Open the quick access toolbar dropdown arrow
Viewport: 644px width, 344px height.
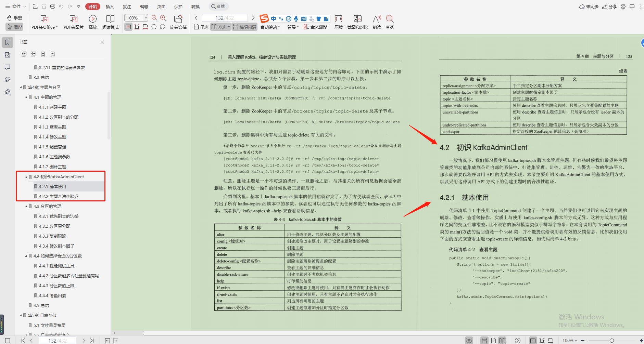[x=78, y=6]
